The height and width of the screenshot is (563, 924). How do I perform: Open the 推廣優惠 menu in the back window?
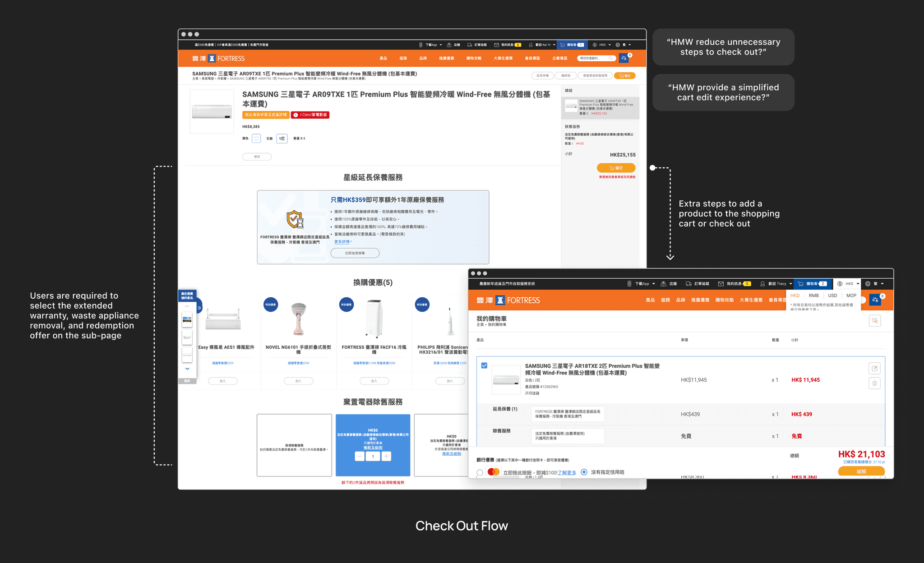(446, 58)
